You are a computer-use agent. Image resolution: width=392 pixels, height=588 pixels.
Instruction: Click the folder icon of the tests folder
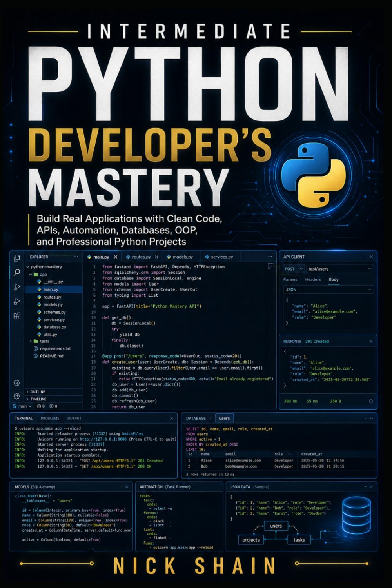[x=36, y=341]
